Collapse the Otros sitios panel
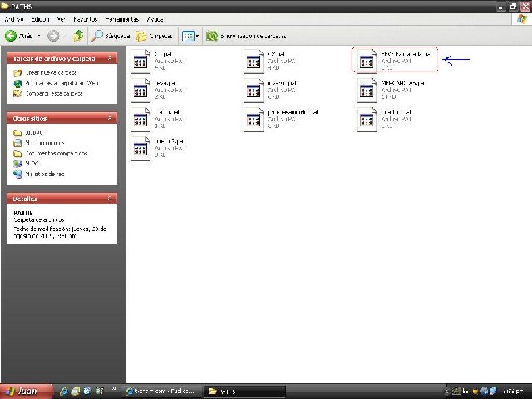 pyautogui.click(x=110, y=118)
